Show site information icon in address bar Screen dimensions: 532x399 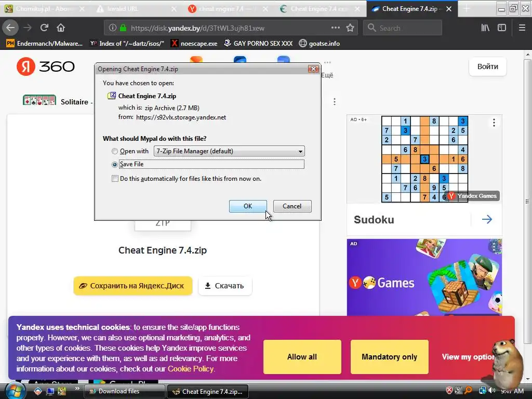113,28
